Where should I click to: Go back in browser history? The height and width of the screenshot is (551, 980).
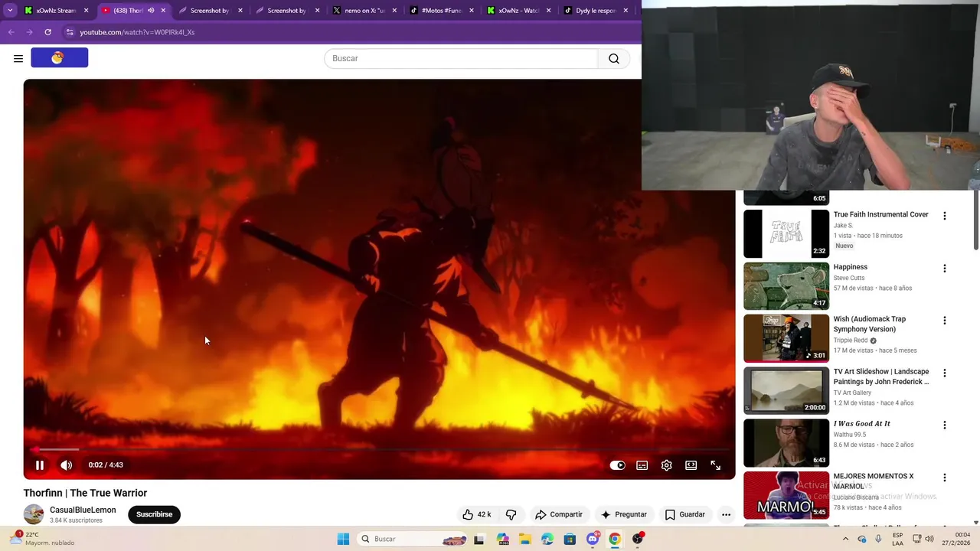11,32
